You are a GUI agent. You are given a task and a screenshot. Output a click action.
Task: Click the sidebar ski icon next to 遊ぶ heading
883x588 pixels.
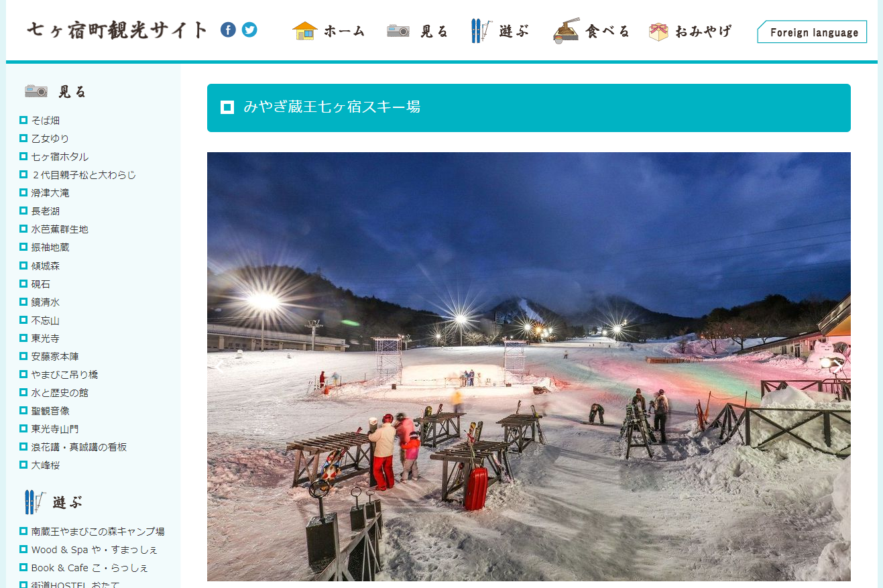pyautogui.click(x=35, y=502)
